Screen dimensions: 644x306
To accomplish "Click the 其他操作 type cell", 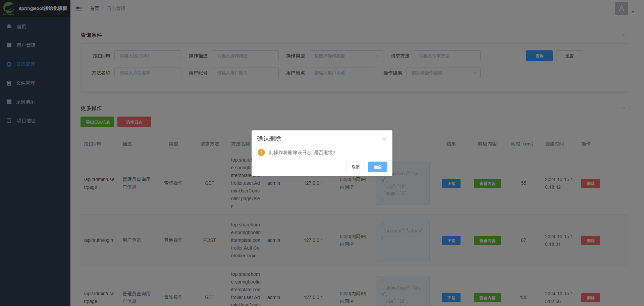I will point(173,240).
